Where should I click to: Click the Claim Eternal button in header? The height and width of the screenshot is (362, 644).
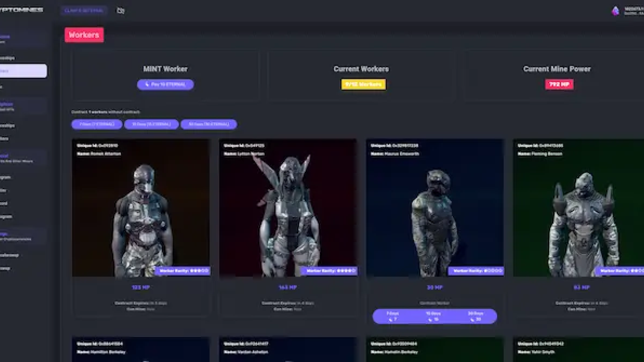coord(84,10)
